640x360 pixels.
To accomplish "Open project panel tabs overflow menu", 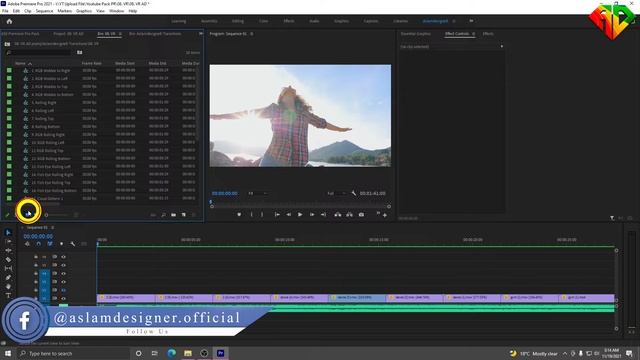I will click(x=201, y=33).
